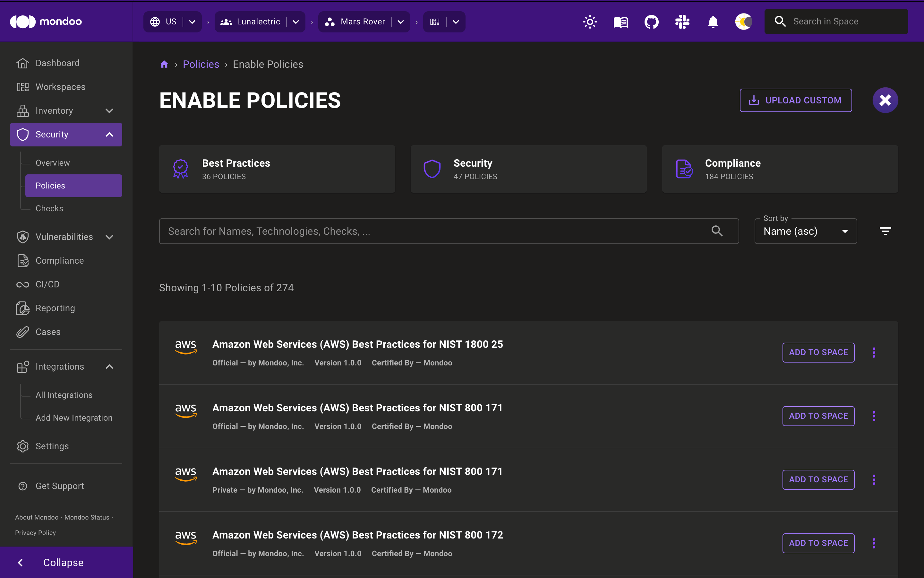Open user avatar menu
924x578 pixels.
(x=743, y=22)
